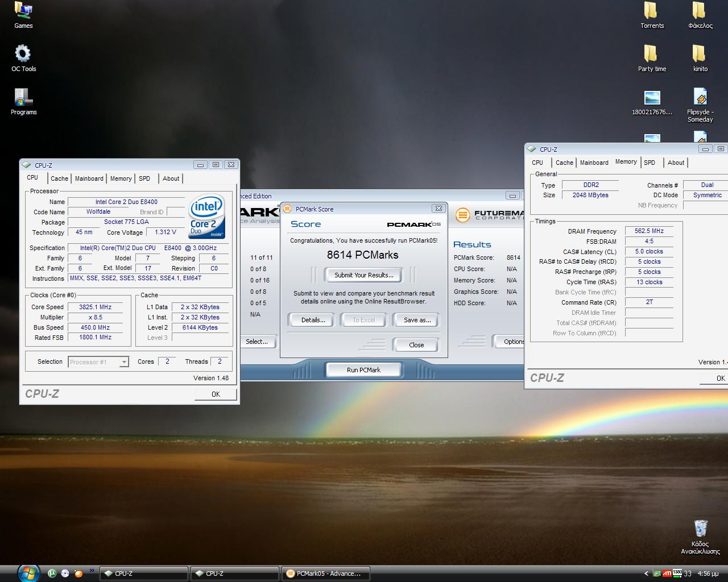The image size is (728, 582).
Task: Click the 8614 PCMarks score text
Action: tap(363, 255)
